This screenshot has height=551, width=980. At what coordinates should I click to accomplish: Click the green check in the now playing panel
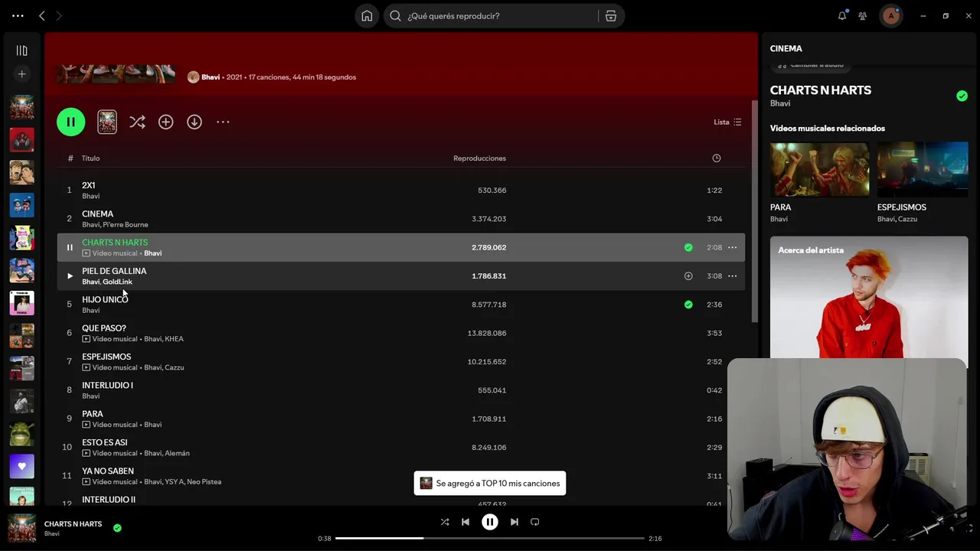(x=962, y=96)
